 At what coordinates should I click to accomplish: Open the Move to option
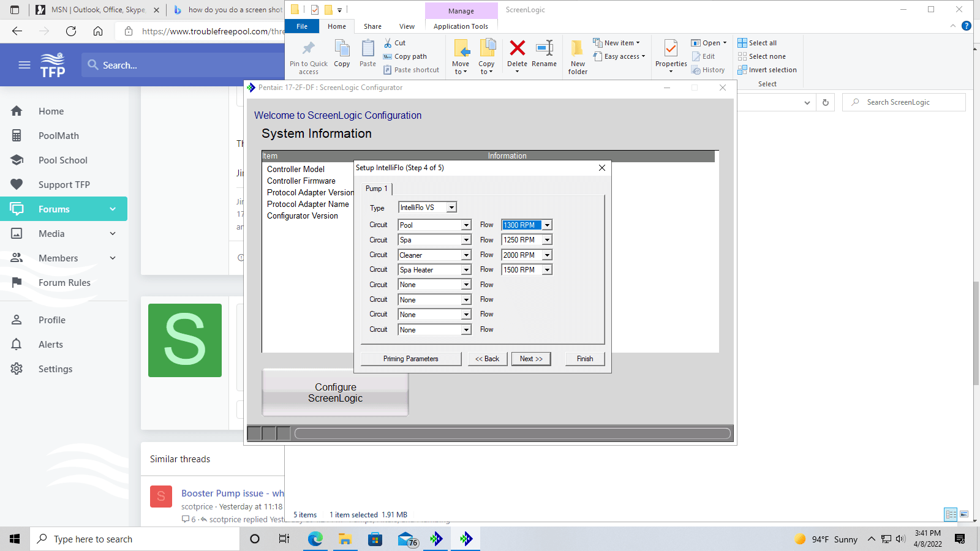461,57
